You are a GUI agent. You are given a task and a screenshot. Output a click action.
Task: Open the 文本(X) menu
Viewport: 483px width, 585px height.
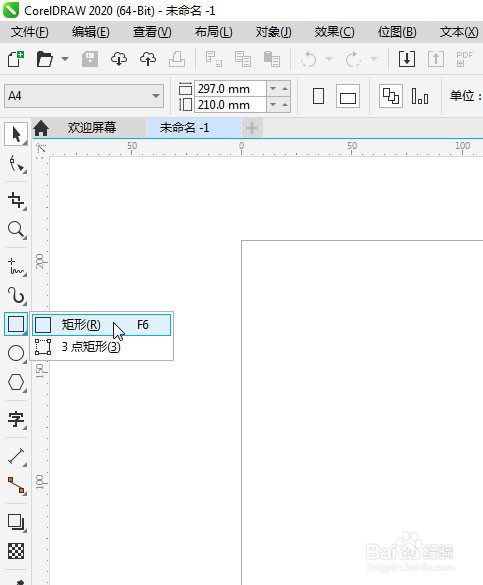459,32
